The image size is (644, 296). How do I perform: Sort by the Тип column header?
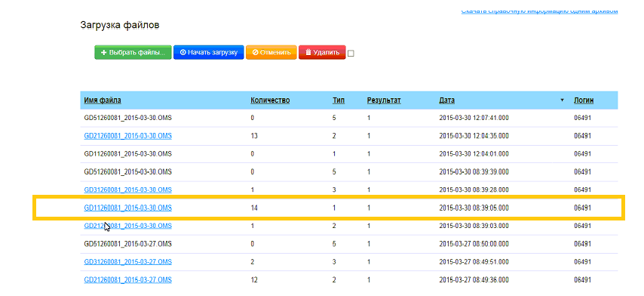coord(339,100)
